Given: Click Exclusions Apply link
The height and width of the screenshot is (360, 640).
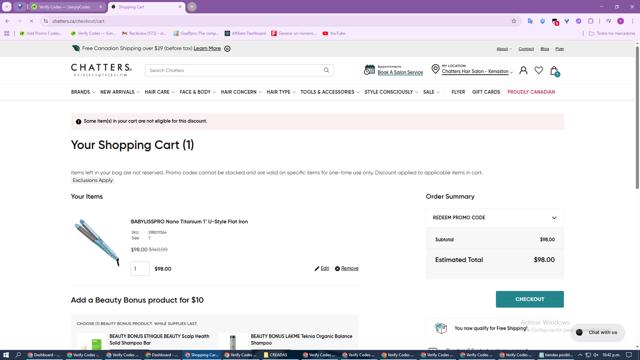Looking at the screenshot, I should (93, 180).
